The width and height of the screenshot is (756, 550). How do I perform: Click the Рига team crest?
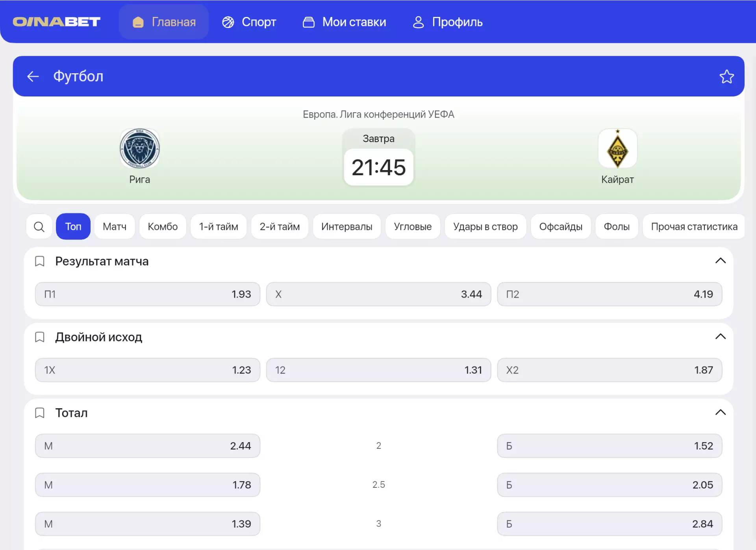[x=140, y=149]
